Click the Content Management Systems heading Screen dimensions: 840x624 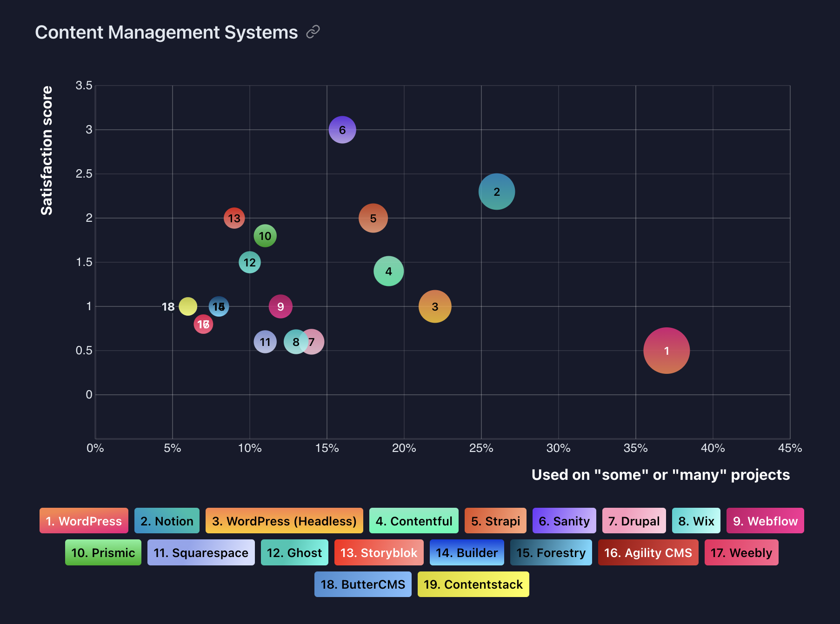tap(167, 33)
